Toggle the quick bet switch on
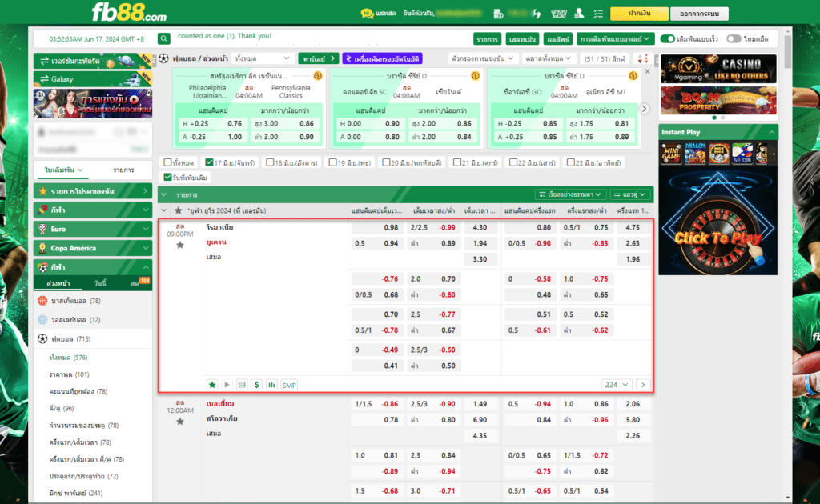This screenshot has width=820, height=504. 667,38
